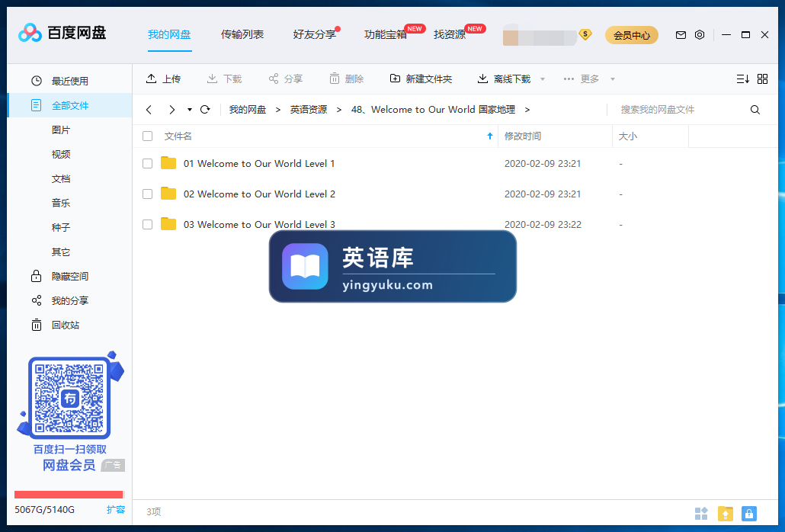
Task: Focus the search my netdisk files field
Action: [x=678, y=110]
